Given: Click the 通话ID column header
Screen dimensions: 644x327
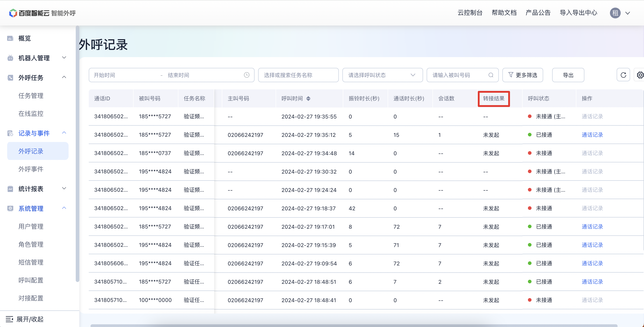Looking at the screenshot, I should tap(102, 98).
